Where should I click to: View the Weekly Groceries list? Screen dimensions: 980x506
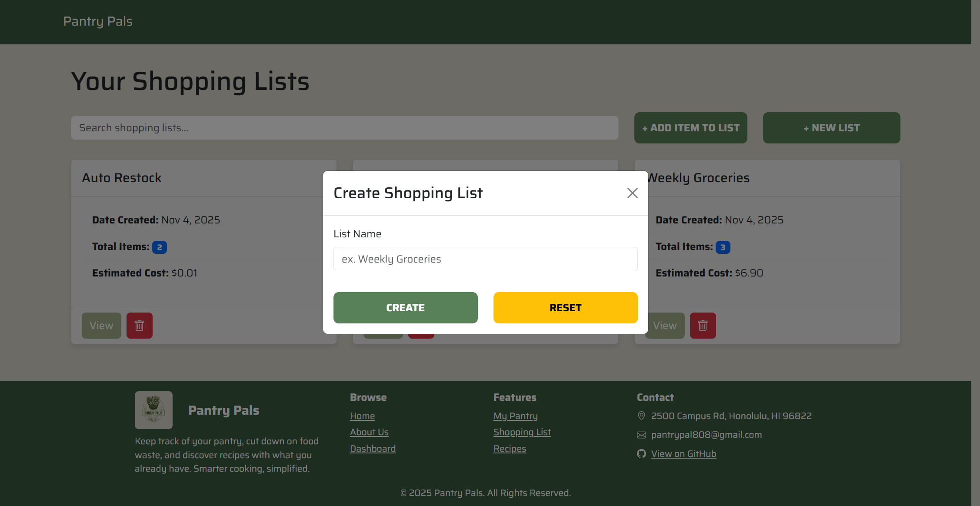click(664, 325)
